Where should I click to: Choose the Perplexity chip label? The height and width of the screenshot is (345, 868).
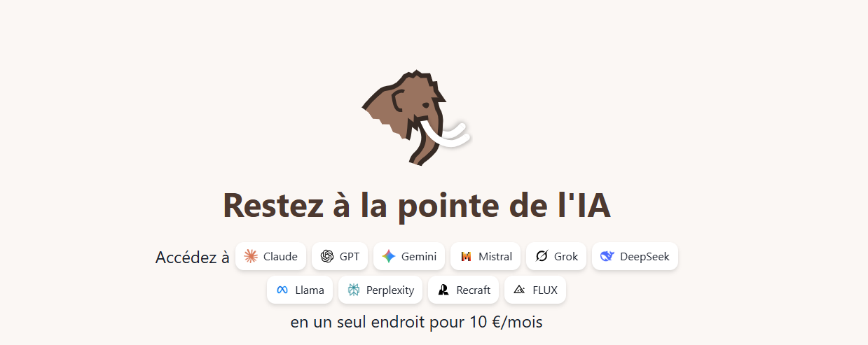tap(390, 290)
